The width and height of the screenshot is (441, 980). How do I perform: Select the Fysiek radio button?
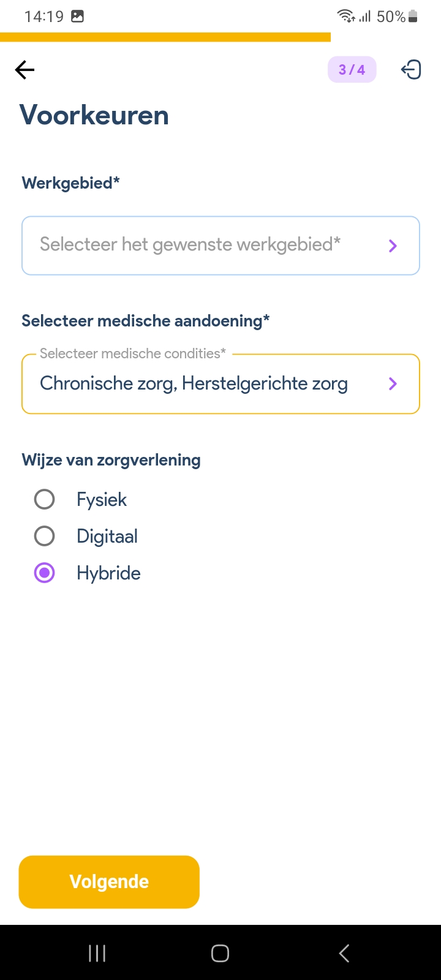44,499
